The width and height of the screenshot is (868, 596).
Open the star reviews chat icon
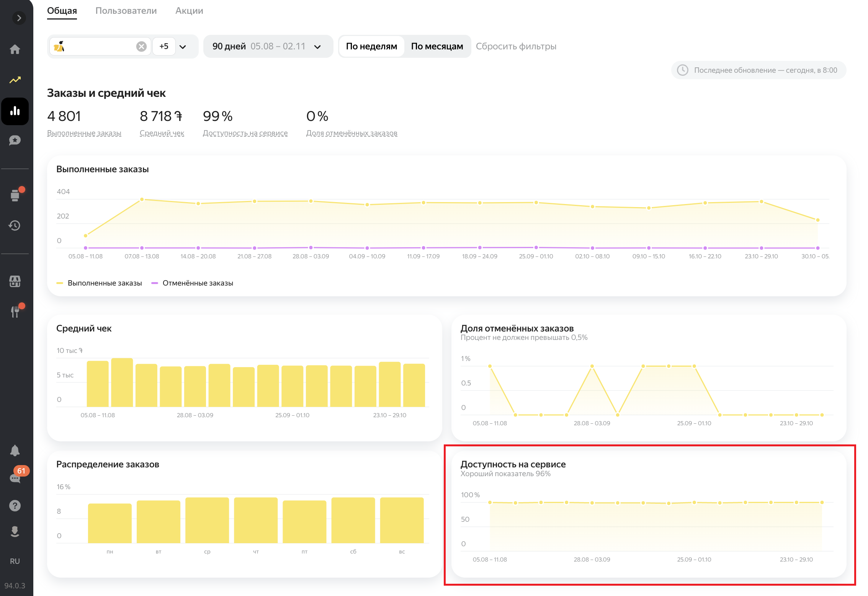(15, 140)
